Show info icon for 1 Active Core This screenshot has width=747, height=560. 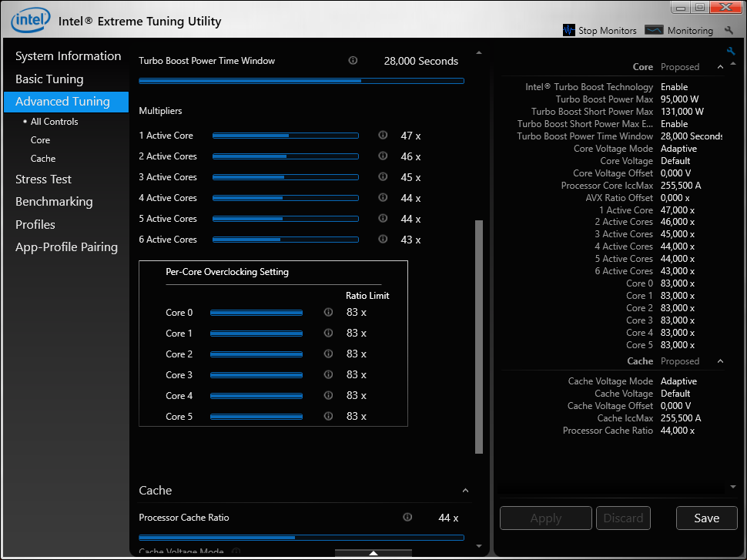click(x=383, y=136)
